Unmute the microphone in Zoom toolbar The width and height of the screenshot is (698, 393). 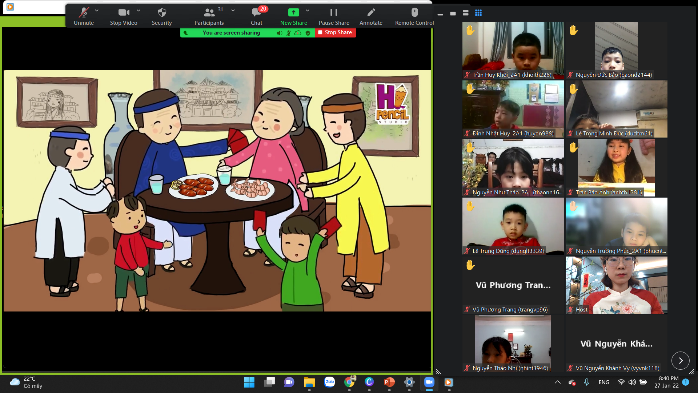coord(84,16)
